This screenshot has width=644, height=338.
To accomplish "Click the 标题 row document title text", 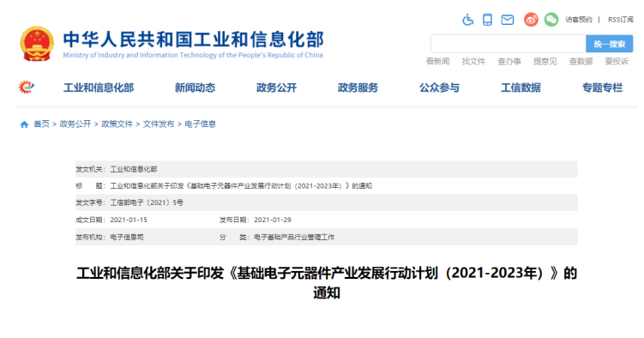I will click(x=241, y=186).
